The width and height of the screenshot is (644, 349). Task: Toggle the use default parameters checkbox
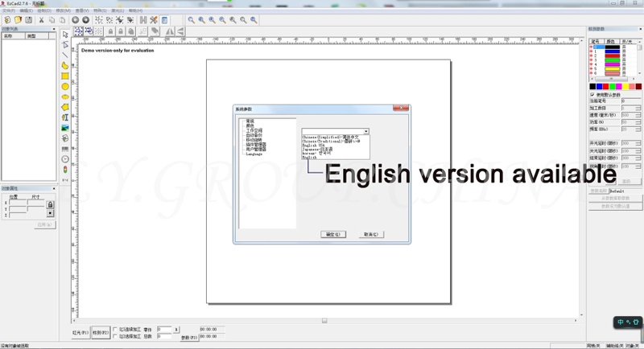(592, 94)
